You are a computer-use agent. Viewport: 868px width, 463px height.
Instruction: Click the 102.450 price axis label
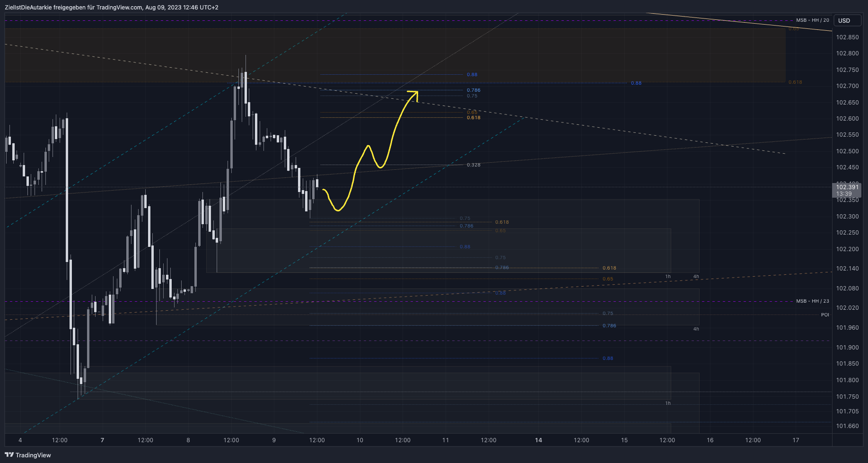coord(847,167)
